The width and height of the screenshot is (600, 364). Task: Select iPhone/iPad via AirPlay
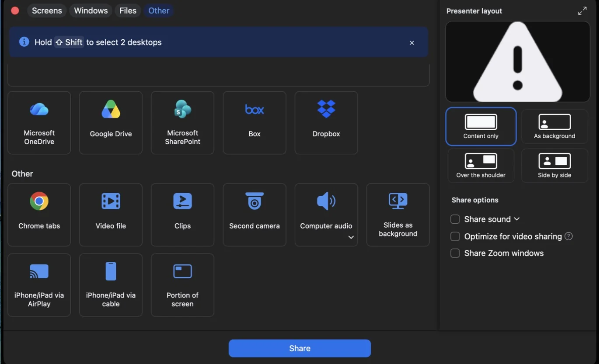[39, 285]
